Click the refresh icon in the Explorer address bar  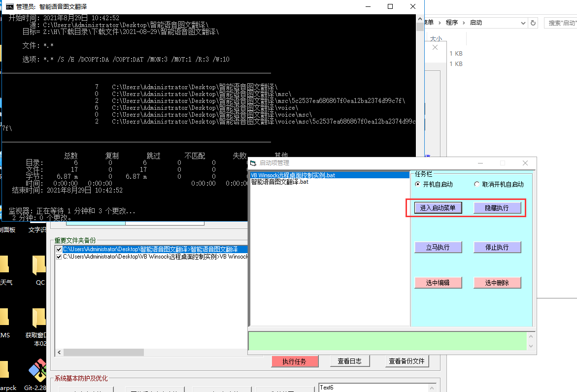[x=533, y=22]
